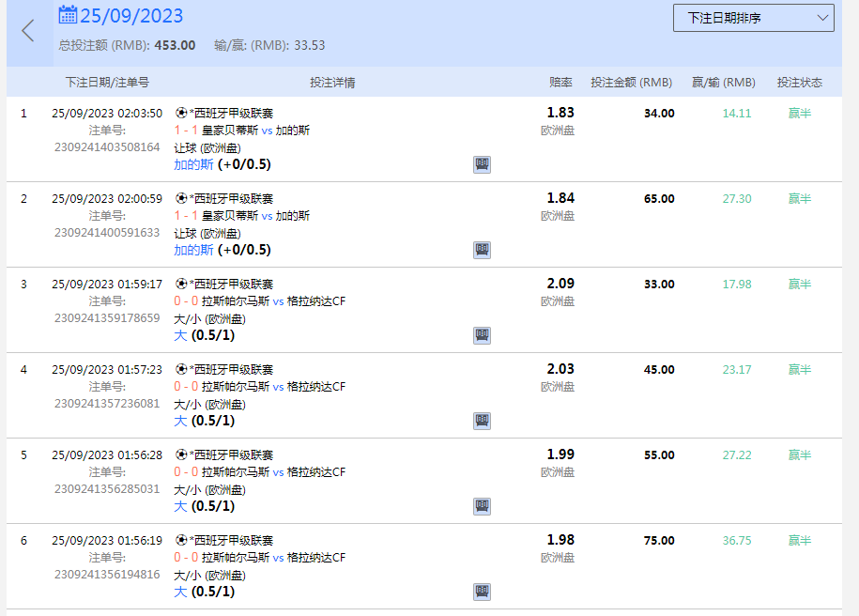Click the 赔率 column header
The height and width of the screenshot is (616, 859).
click(x=560, y=83)
